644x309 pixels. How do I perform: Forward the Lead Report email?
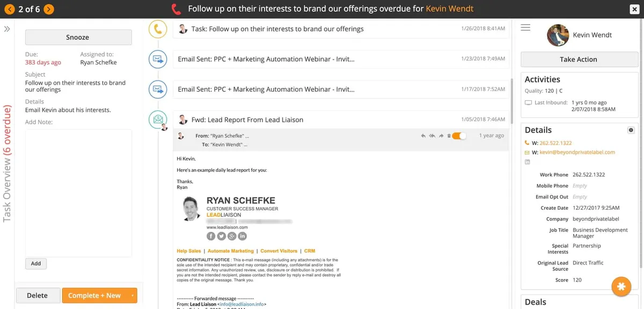coord(441,136)
